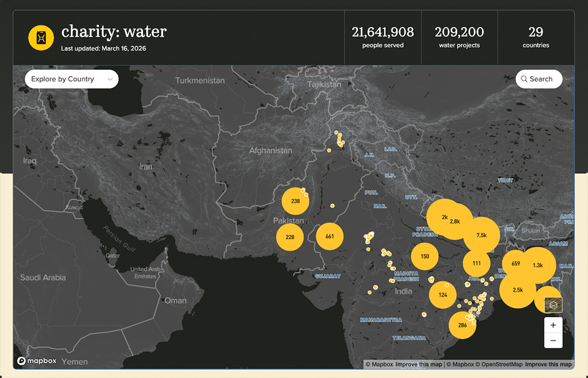Zoom out with the minus button

pyautogui.click(x=553, y=341)
